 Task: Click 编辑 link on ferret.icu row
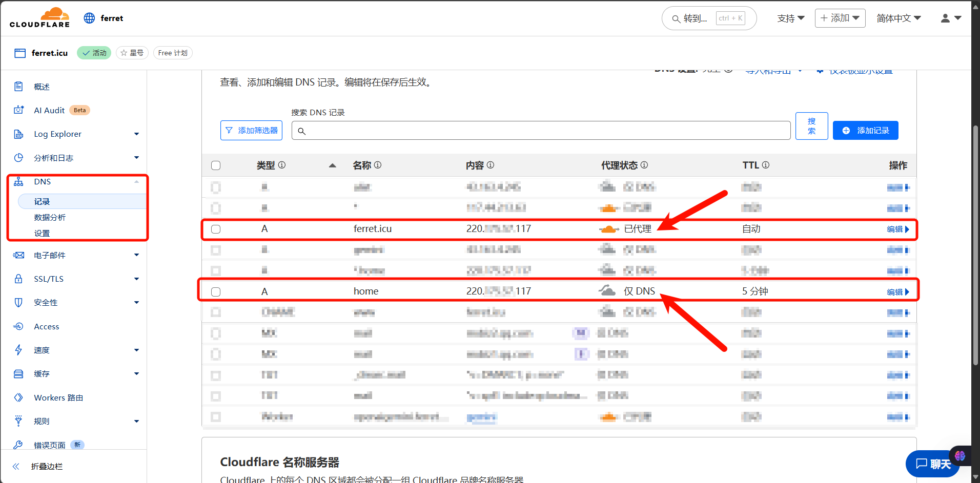(x=898, y=229)
